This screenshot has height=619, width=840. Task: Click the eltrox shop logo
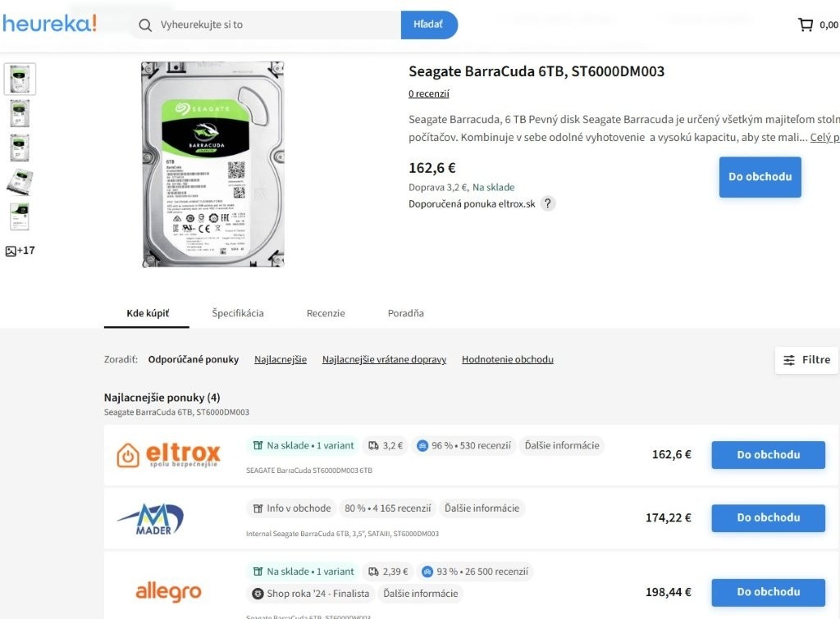pyautogui.click(x=168, y=455)
